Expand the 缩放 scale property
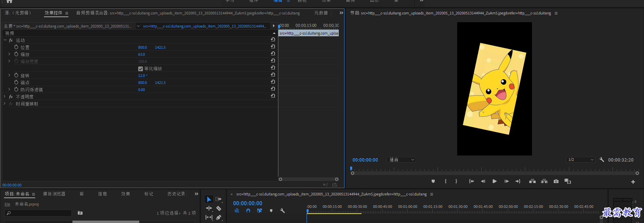The image size is (644, 223). 9,54
